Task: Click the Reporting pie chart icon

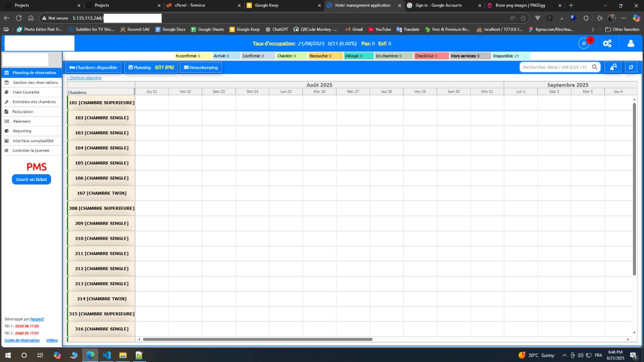Action: tap(7, 131)
